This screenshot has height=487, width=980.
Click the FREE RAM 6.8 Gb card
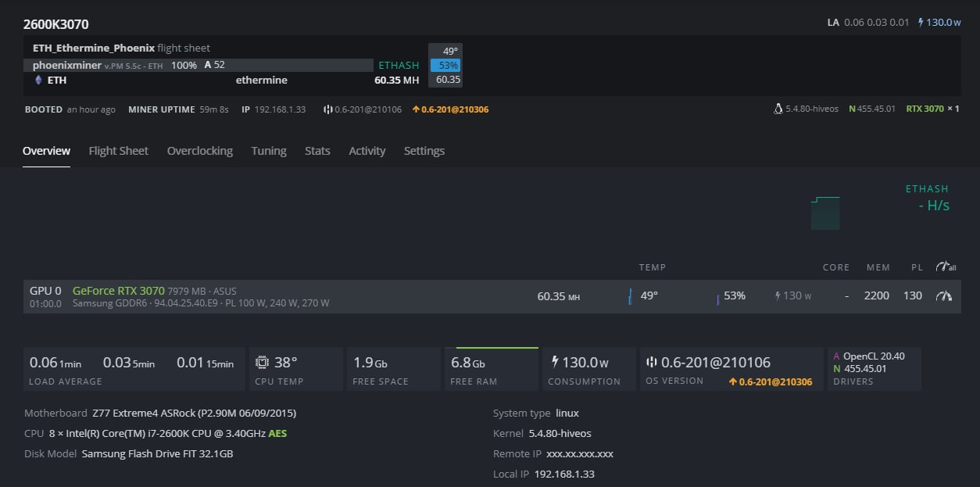coord(491,369)
